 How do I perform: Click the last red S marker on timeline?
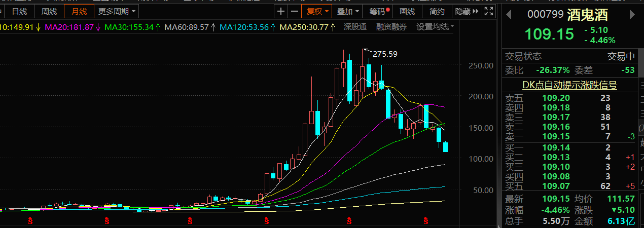[425, 221]
